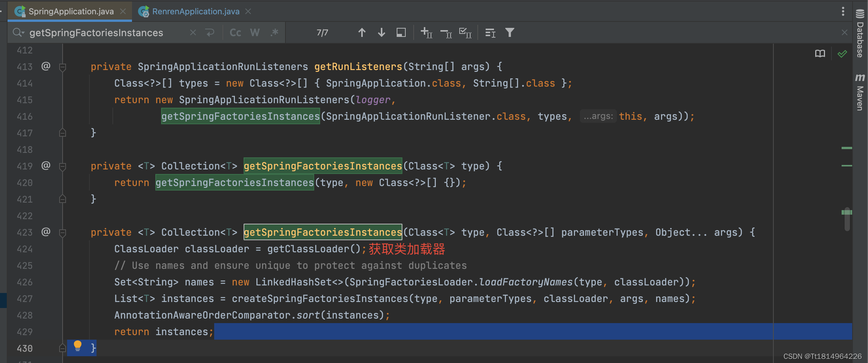This screenshot has width=868, height=363.
Task: Toggle Match Case (Cc) option
Action: click(235, 33)
